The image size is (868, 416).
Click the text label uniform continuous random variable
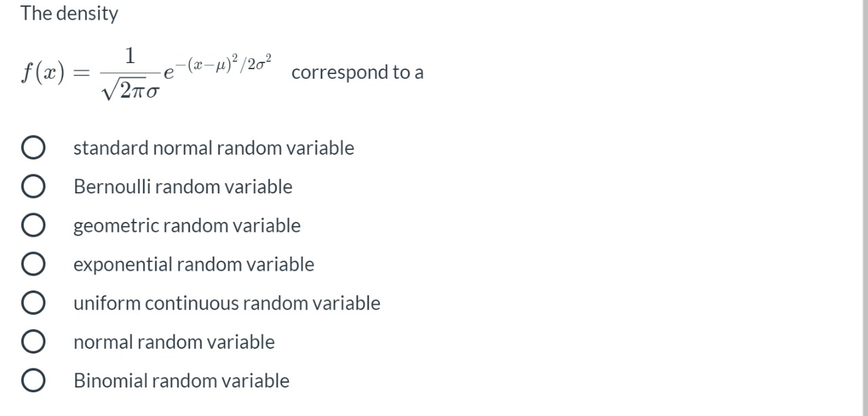tap(226, 303)
